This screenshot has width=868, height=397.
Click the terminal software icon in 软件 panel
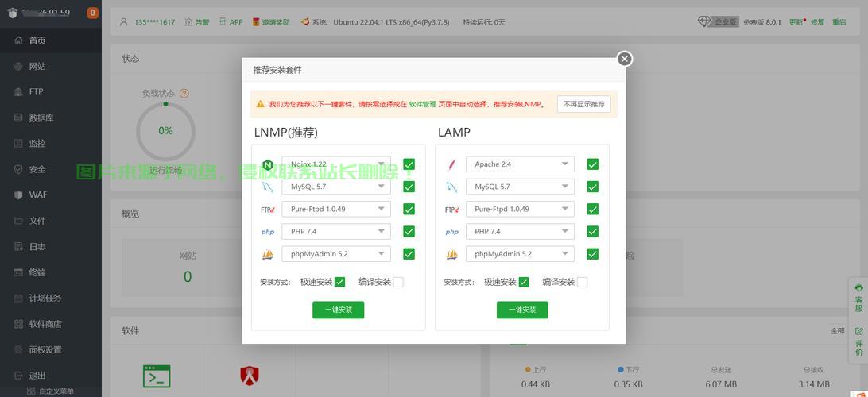tap(157, 376)
